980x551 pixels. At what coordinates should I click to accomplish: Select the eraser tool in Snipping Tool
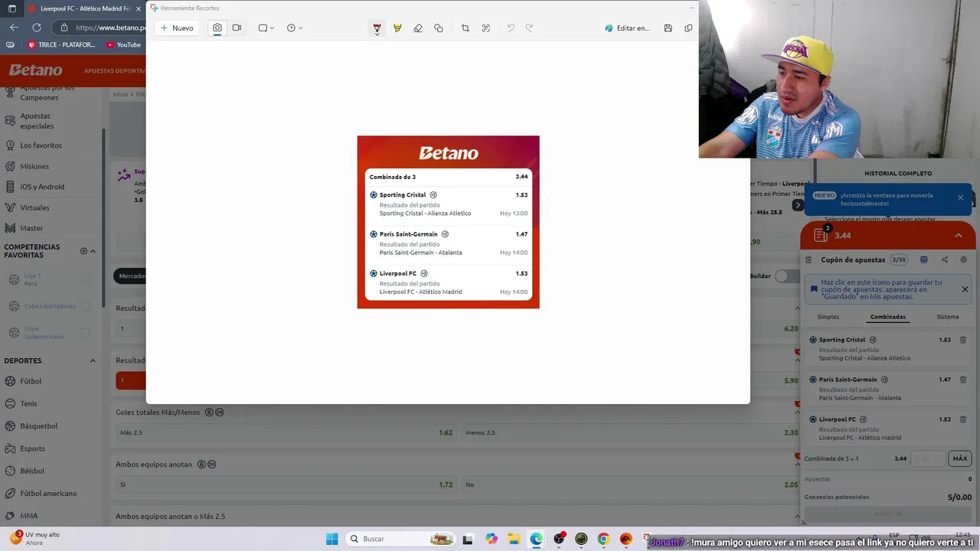pos(418,28)
